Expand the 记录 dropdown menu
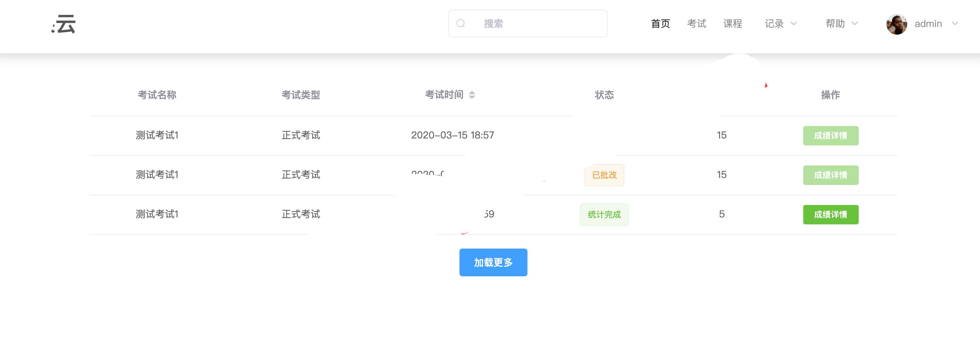980x358 pixels. point(781,24)
